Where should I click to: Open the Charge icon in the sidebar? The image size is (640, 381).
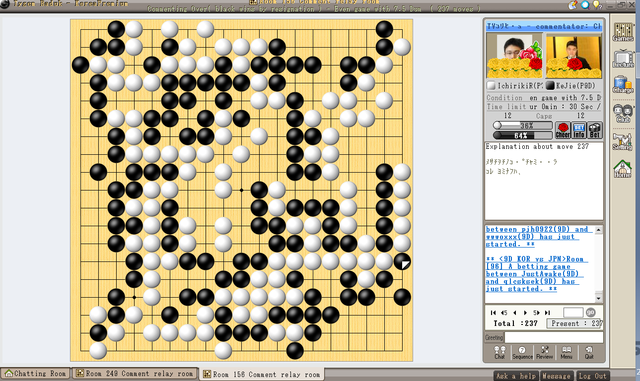(x=623, y=85)
